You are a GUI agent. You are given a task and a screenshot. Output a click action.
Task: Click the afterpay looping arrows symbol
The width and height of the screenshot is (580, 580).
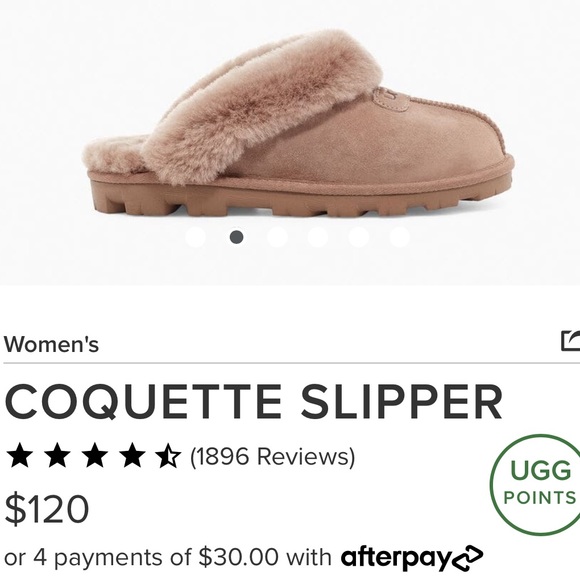[468, 557]
